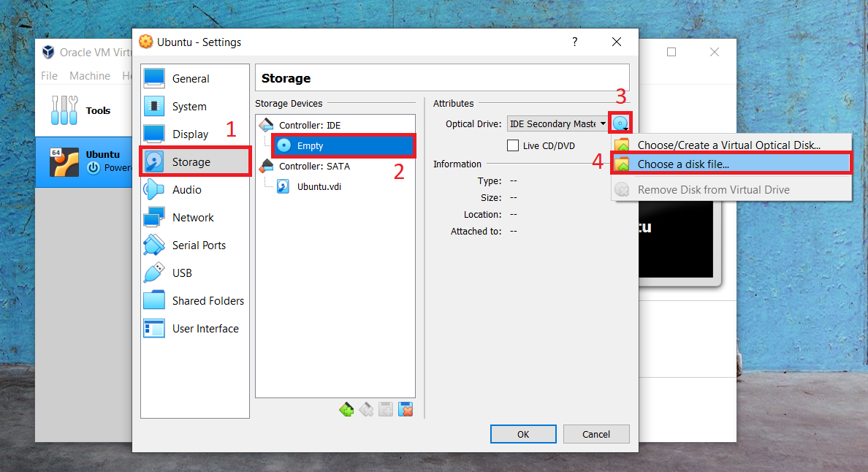Open the File menu in VirtualBox Manager
The width and height of the screenshot is (868, 472).
[49, 76]
